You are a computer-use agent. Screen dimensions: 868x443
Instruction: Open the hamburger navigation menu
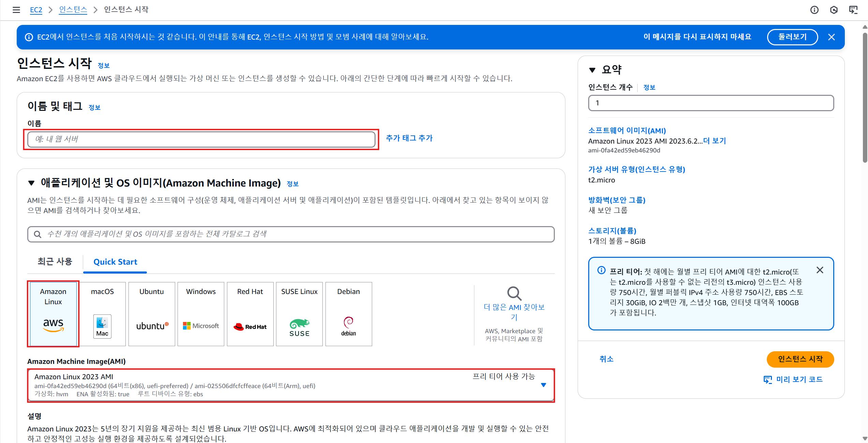16,10
